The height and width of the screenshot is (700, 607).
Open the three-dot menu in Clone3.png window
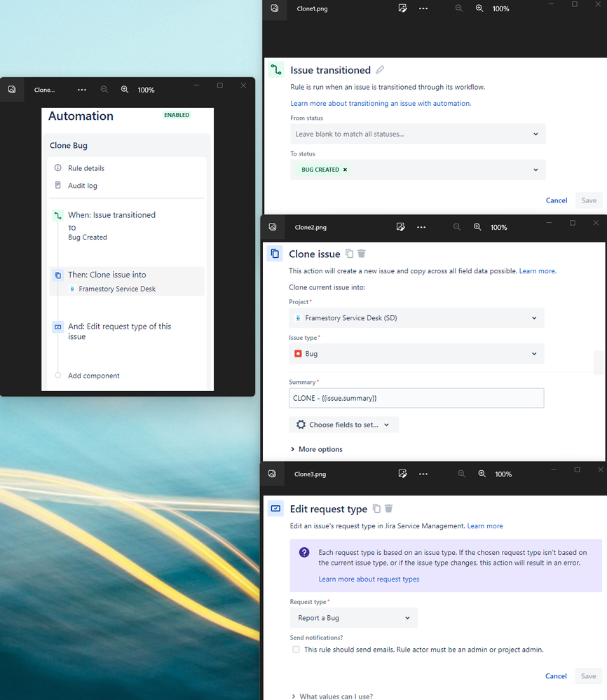point(423,474)
